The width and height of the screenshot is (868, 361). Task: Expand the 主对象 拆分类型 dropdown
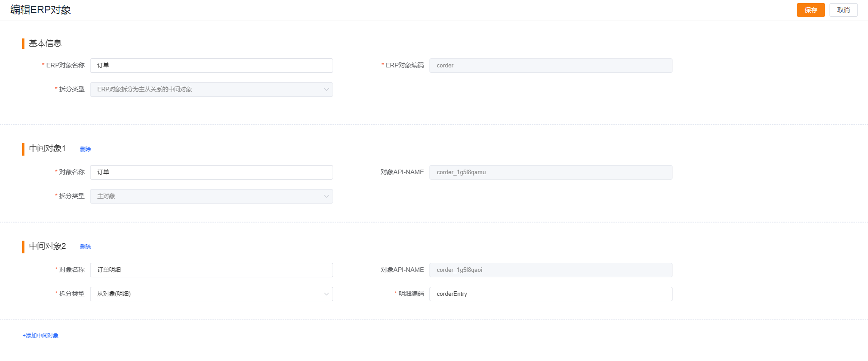click(211, 196)
